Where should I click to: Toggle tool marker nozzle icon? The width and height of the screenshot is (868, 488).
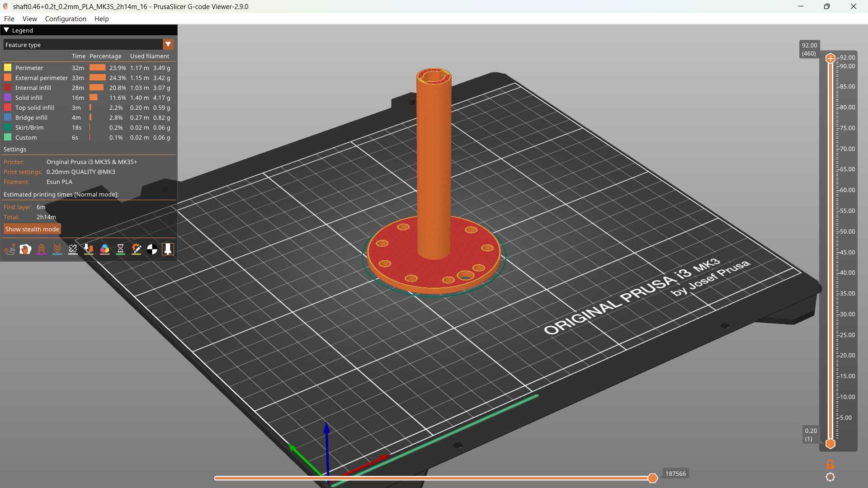tap(168, 249)
